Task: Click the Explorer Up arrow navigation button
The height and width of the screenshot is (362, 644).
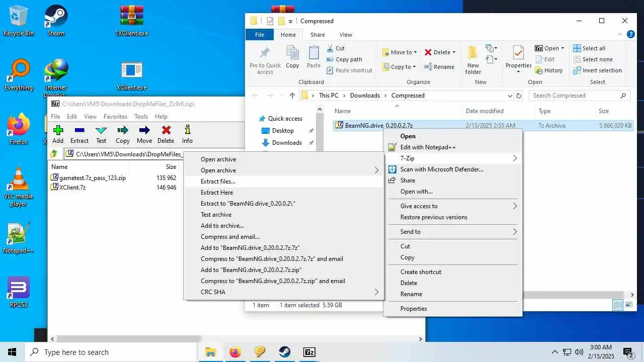Action: coord(292,96)
